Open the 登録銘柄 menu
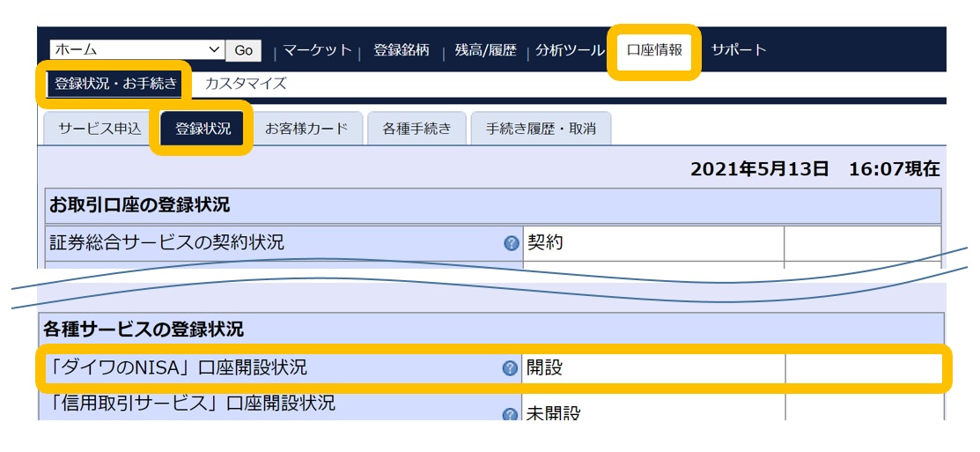This screenshot has height=452, width=980. point(402,50)
